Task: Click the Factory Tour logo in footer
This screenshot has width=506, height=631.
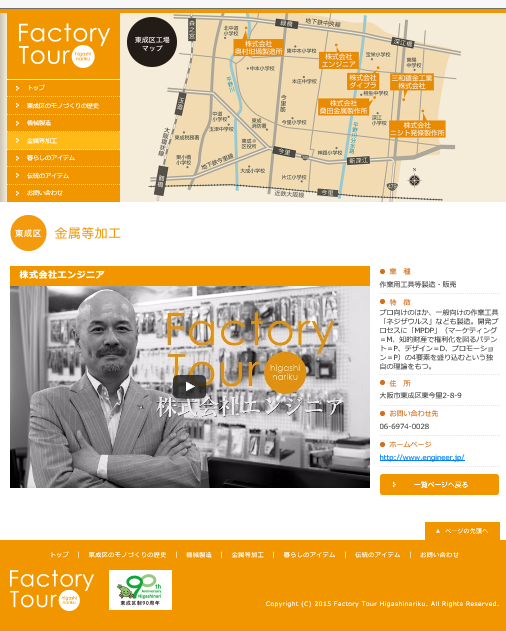Action: coord(52,590)
